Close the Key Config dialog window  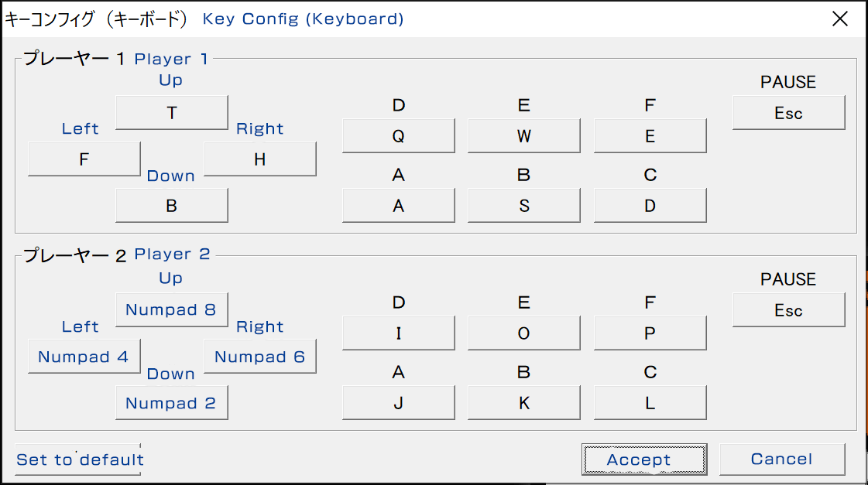click(840, 19)
